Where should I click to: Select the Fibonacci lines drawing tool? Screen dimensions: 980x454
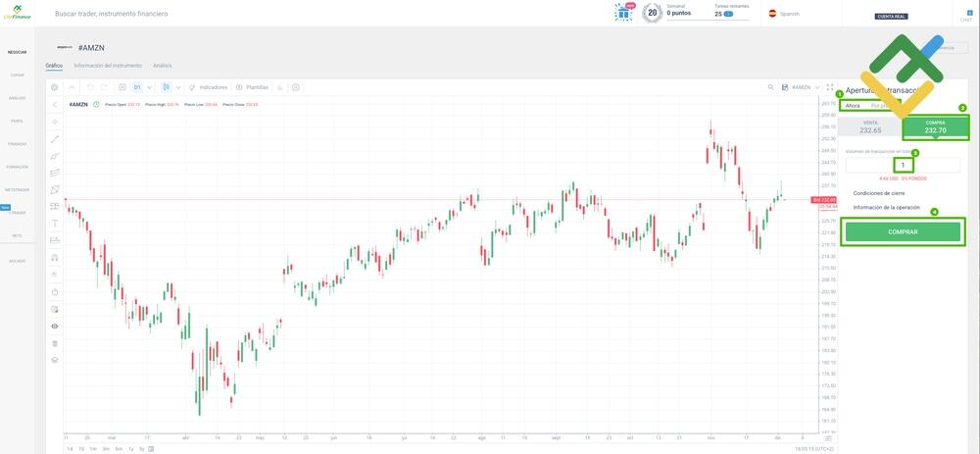(x=54, y=173)
